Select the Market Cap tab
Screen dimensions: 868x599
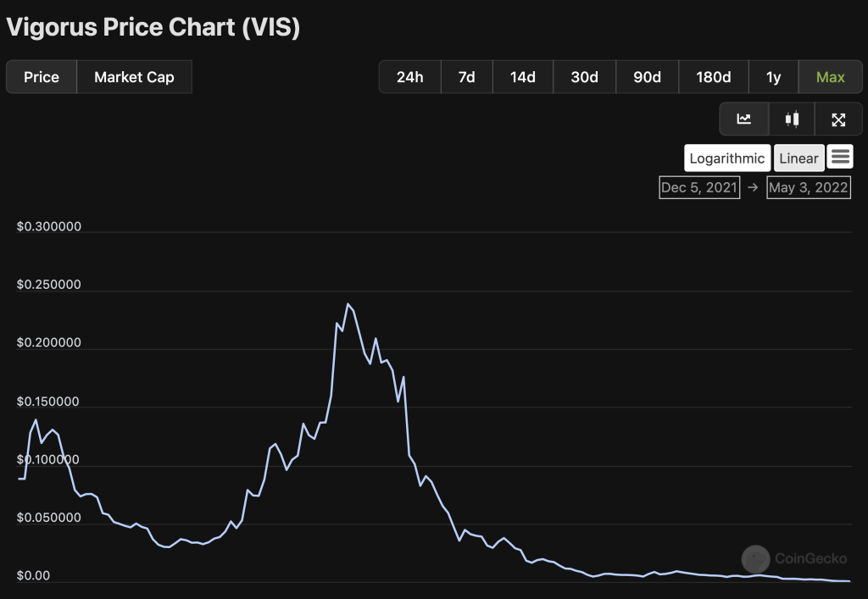click(x=134, y=77)
